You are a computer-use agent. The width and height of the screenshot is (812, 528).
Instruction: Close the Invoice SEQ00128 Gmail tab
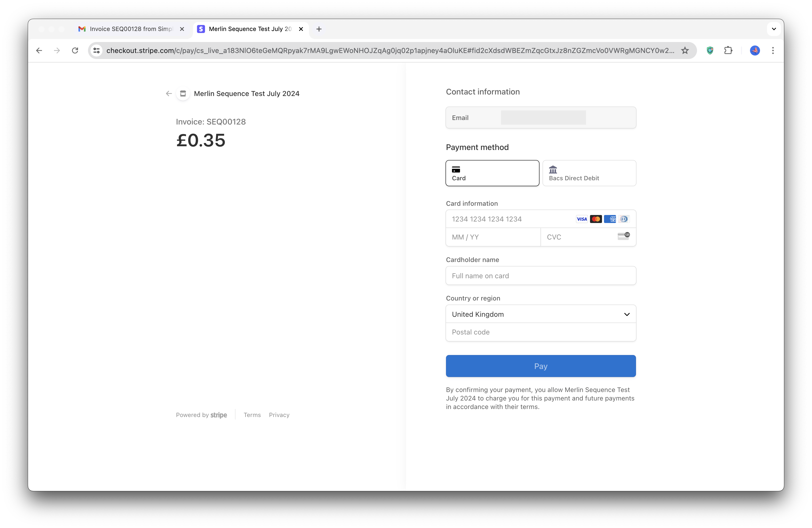coord(182,29)
